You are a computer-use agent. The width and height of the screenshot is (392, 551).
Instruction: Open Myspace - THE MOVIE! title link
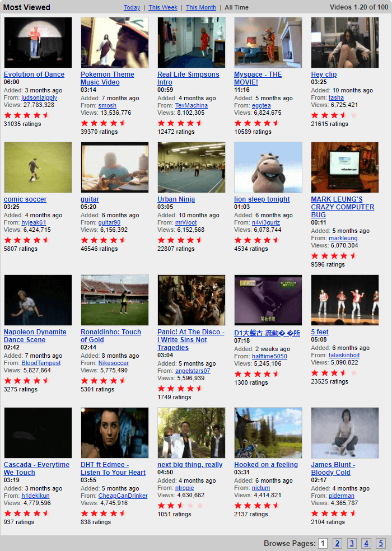(258, 78)
